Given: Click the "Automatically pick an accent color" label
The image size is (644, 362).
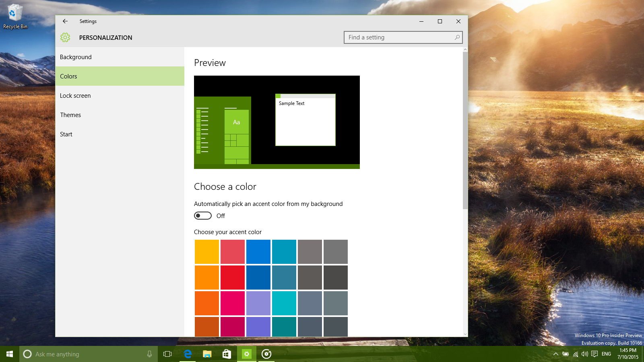Looking at the screenshot, I should click(x=268, y=204).
